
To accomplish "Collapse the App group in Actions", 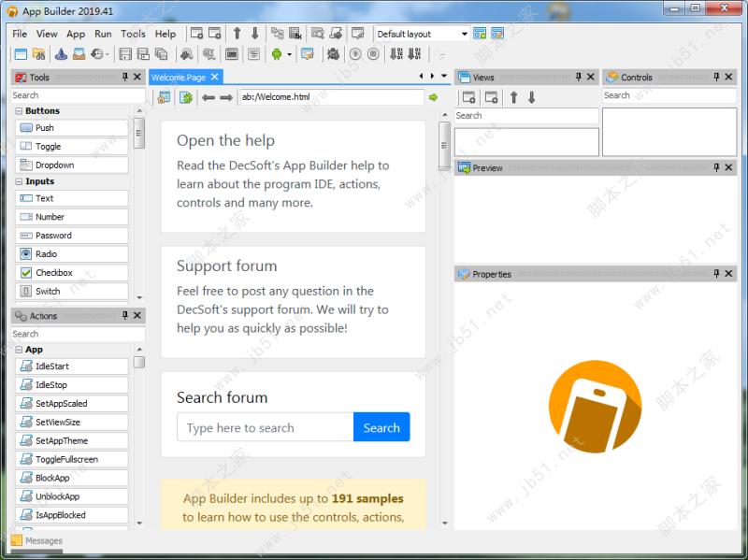I will pyautogui.click(x=19, y=350).
